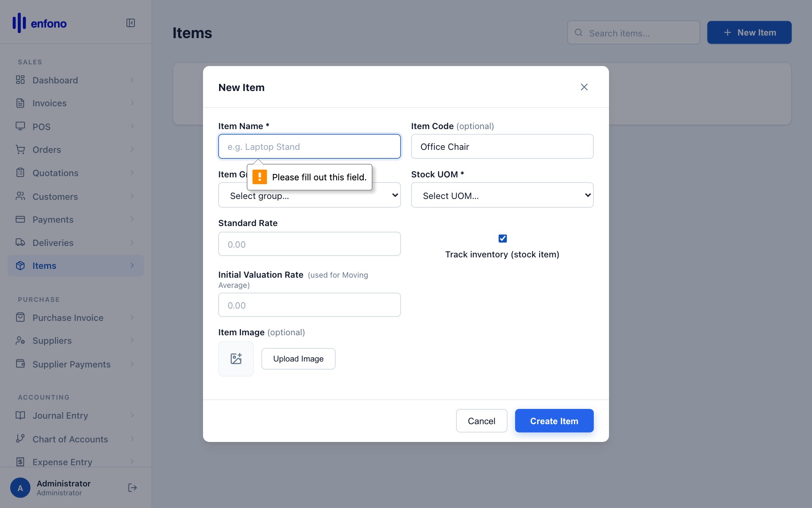The height and width of the screenshot is (508, 812).
Task: Click the Dashboard grid icon in sidebar
Action: (x=20, y=80)
